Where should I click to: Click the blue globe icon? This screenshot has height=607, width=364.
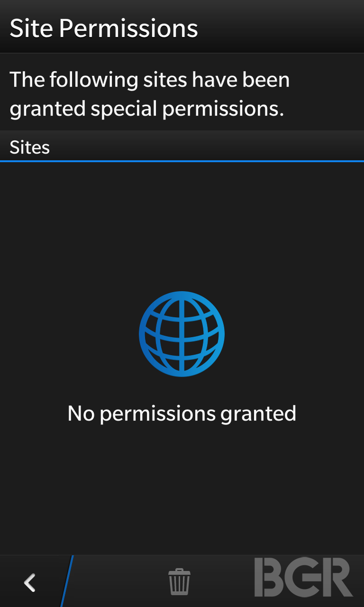pyautogui.click(x=182, y=334)
